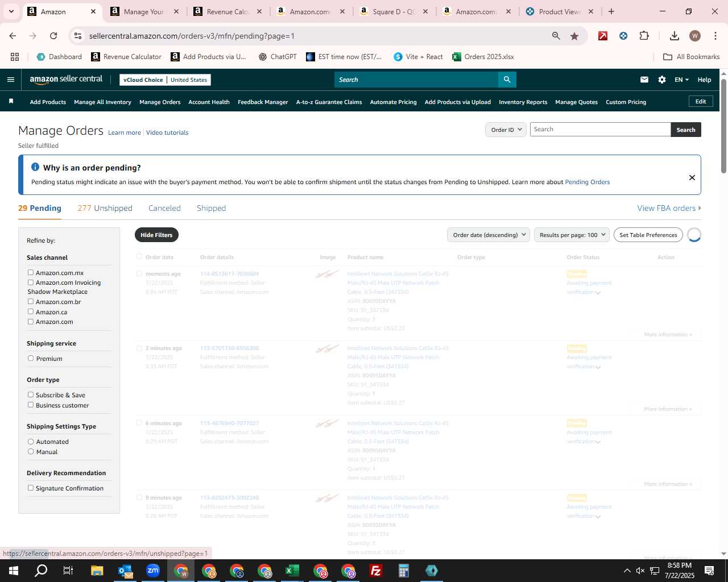
Task: Check Amazon.com Invoicing Shadow Marketplace filter
Action: pyautogui.click(x=31, y=282)
